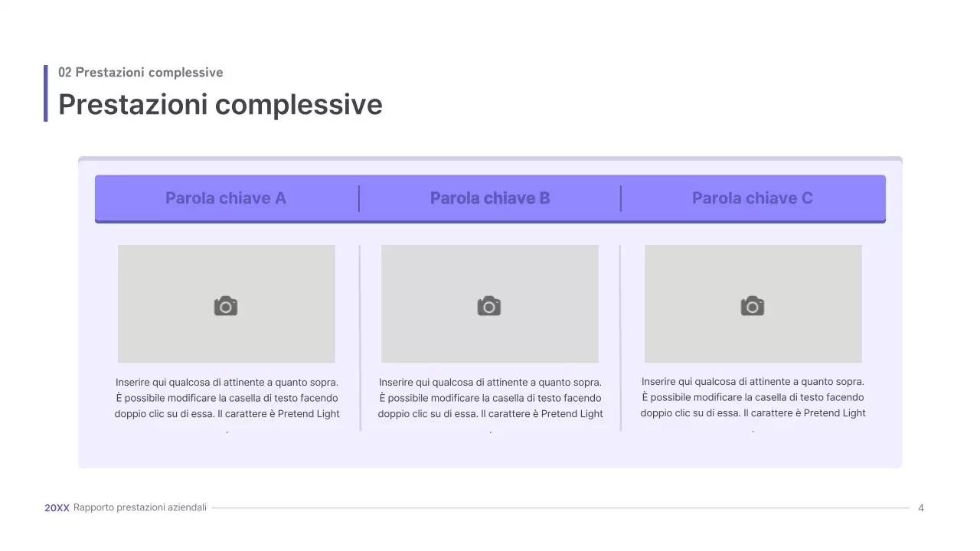Click the header divider between Parola chiave A and B
Screen dimensions: 980x551
(x=359, y=198)
